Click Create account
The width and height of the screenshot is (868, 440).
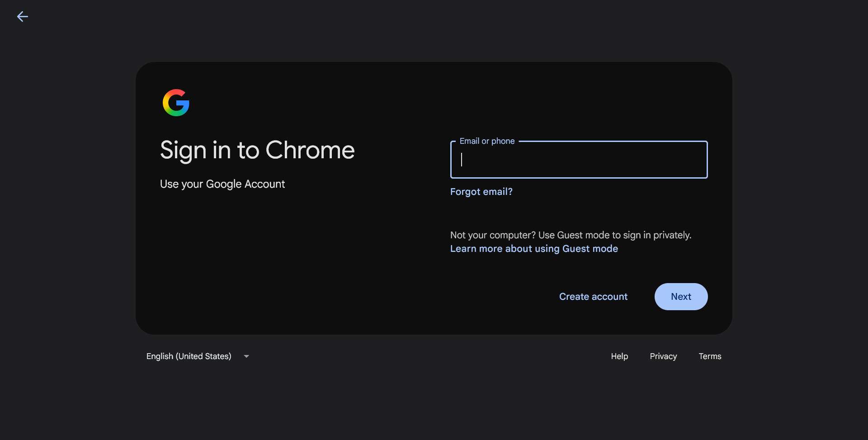pos(593,297)
